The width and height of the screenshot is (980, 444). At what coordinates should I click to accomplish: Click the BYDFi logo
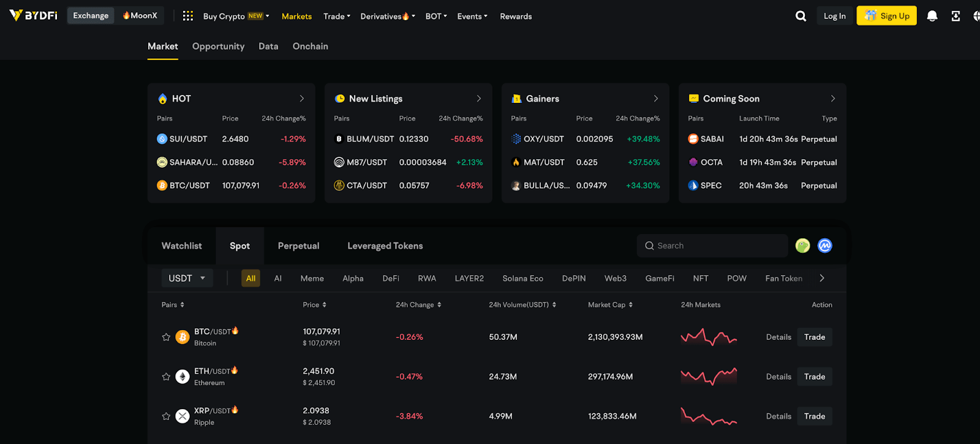pyautogui.click(x=34, y=15)
